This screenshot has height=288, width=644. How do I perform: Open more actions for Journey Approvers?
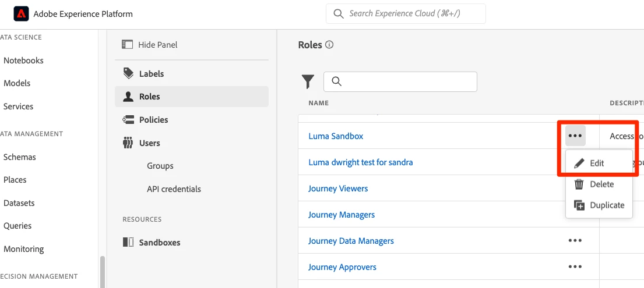point(575,267)
